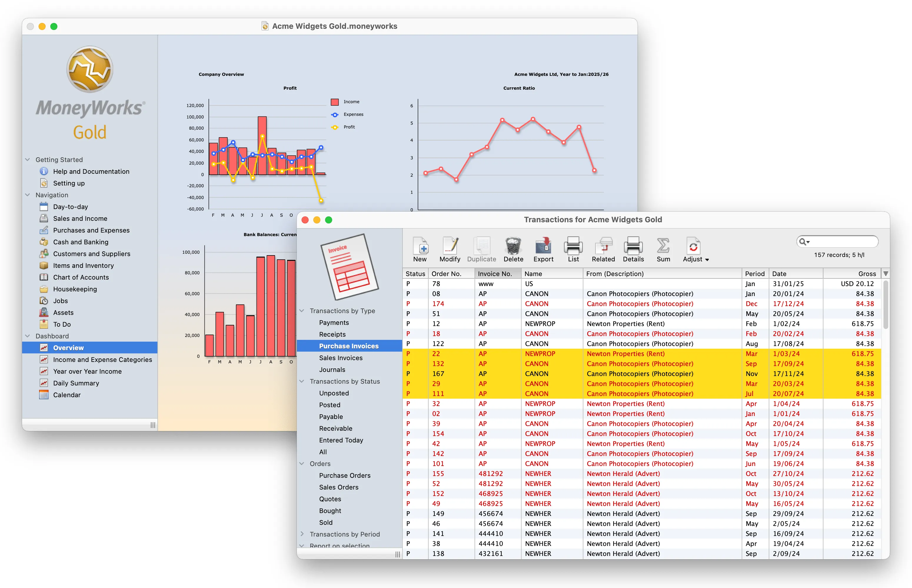Sort by Invoice No. column header
The width and height of the screenshot is (912, 588).
[498, 273]
